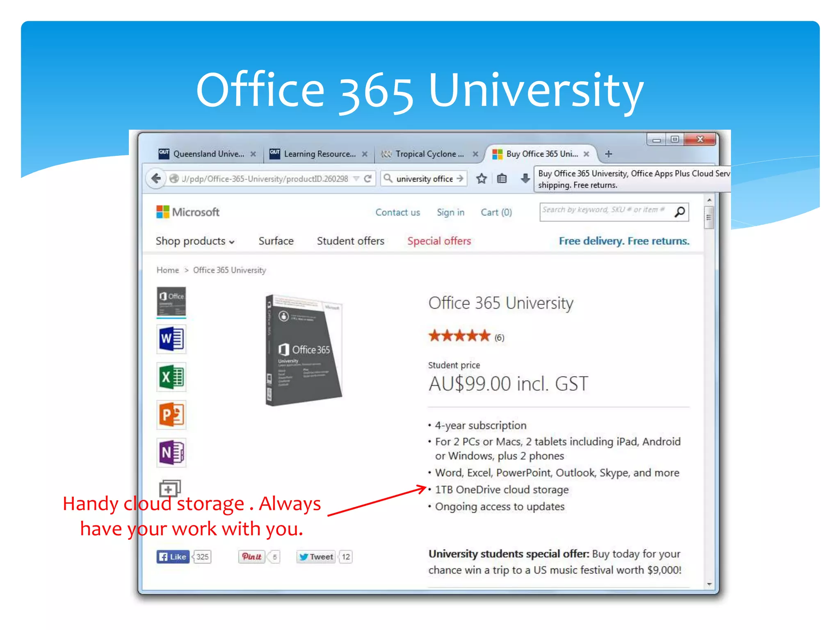Open the URL history dropdown arrow

(356, 179)
